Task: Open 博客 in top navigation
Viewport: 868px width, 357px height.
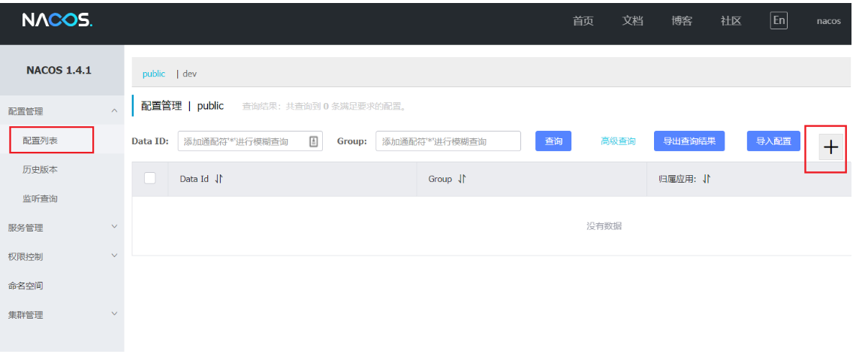Action: click(682, 21)
